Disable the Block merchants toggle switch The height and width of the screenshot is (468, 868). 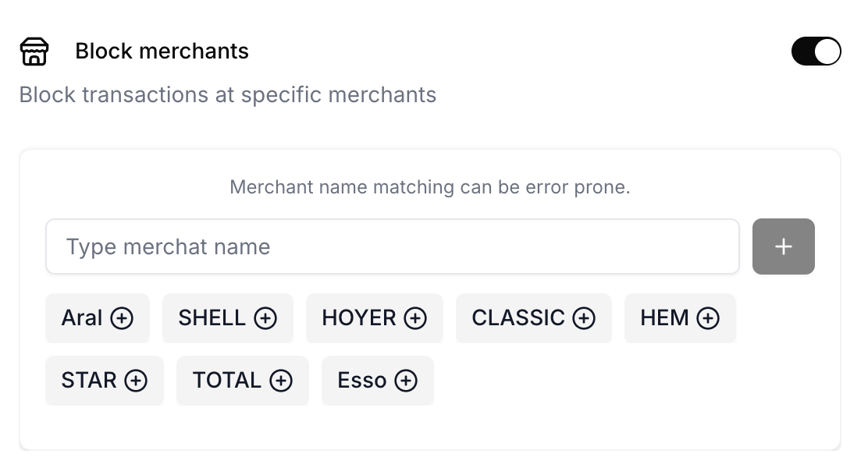816,51
